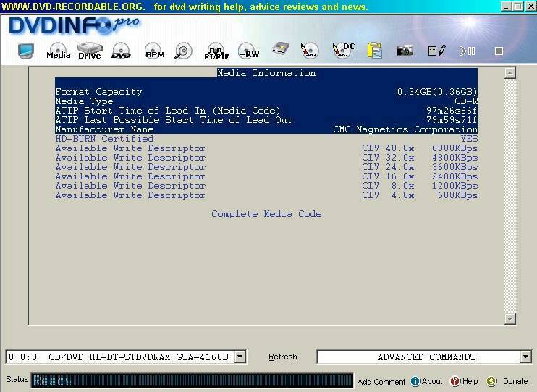Image resolution: width=537 pixels, height=392 pixels.
Task: Click the CLV 40.0x write descriptor row
Action: [x=266, y=148]
